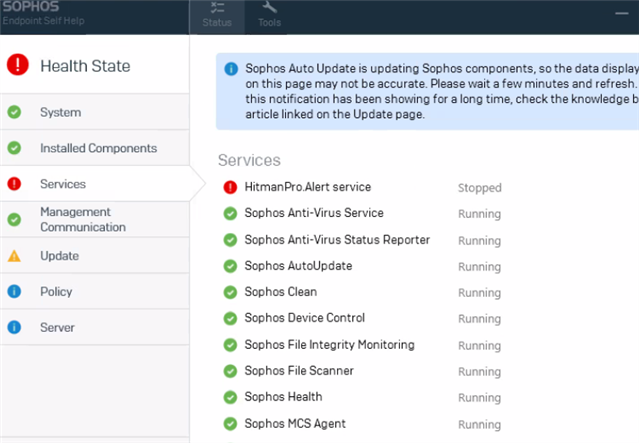Click green check for Sophos Clean
The height and width of the screenshot is (443, 639).
[230, 292]
